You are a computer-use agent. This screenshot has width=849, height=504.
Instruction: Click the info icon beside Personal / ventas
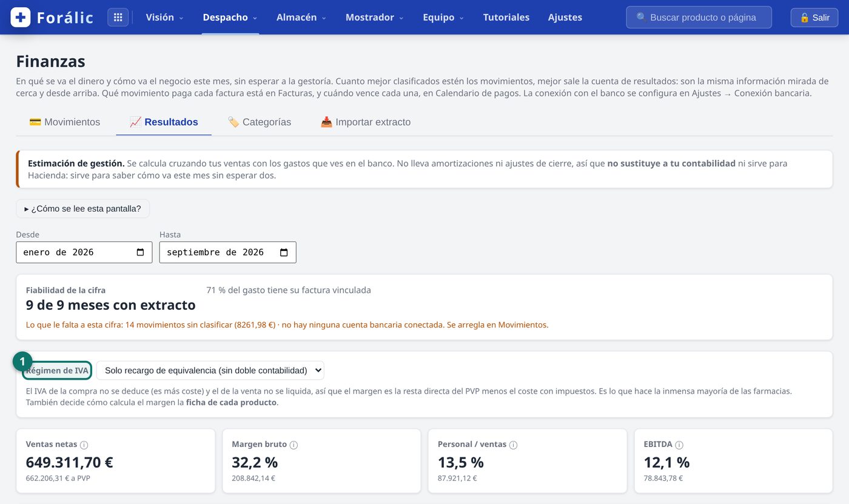513,445
